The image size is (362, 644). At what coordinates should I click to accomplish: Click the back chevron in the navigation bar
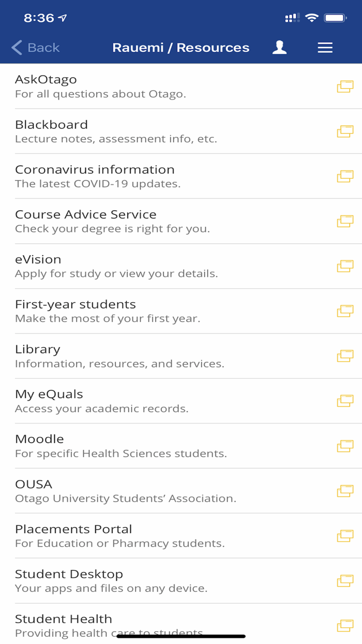coord(16,47)
